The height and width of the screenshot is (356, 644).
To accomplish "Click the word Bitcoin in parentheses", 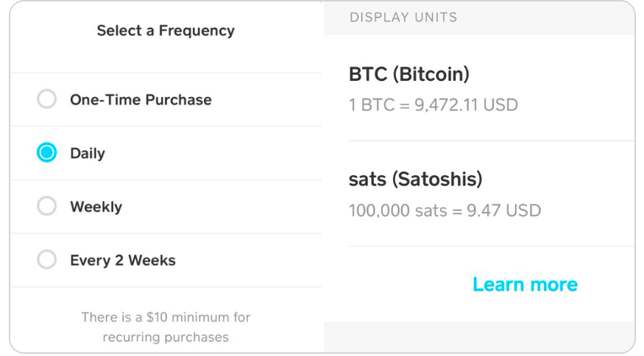I will (x=431, y=74).
